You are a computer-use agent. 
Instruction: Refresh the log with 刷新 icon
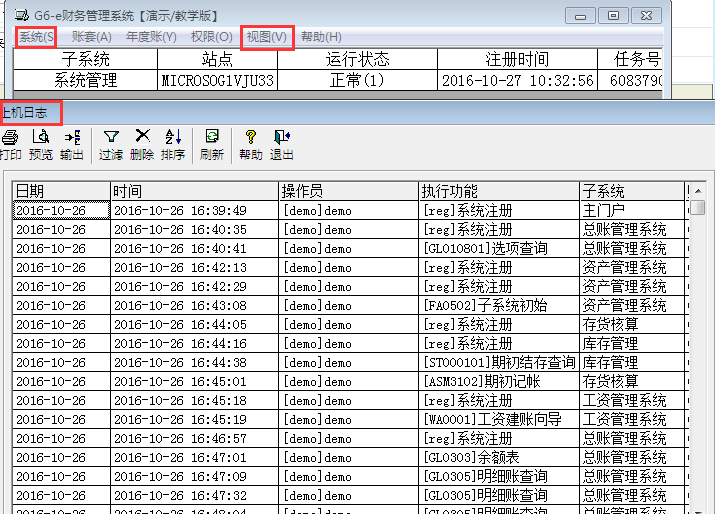(x=212, y=145)
